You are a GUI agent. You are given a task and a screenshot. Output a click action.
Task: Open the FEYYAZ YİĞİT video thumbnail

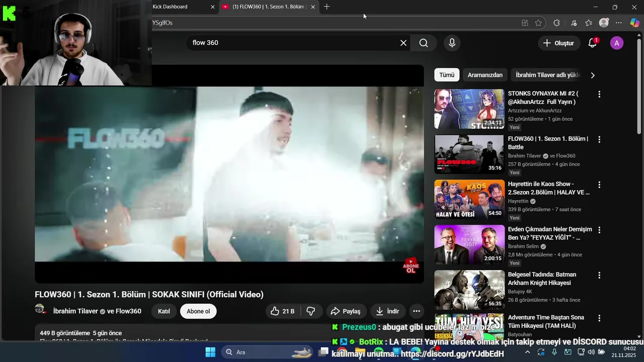(x=469, y=245)
